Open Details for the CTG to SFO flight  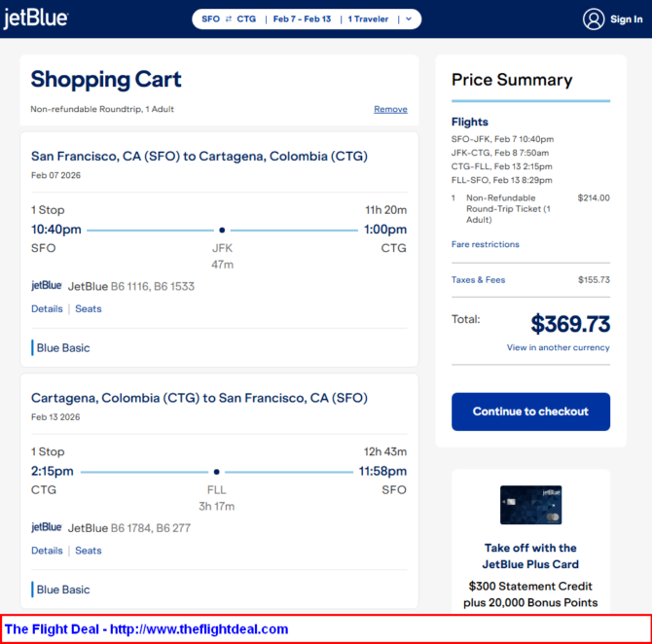coord(47,551)
